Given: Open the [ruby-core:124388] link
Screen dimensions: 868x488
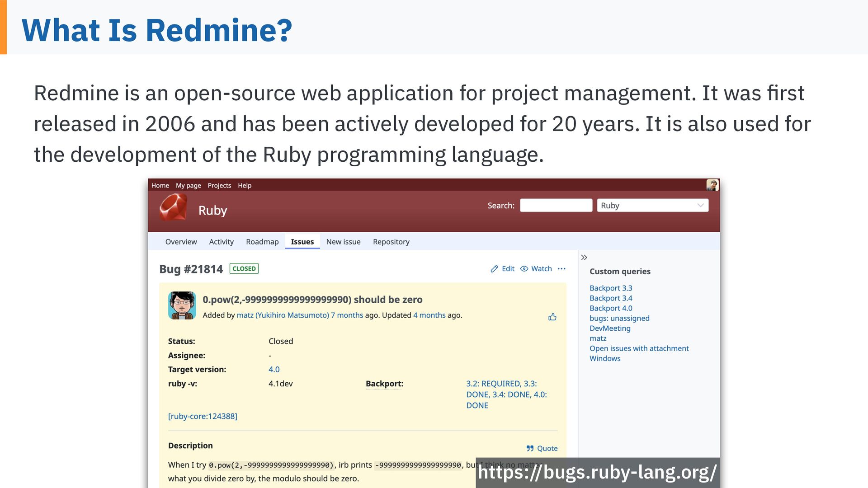Looking at the screenshot, I should (203, 416).
